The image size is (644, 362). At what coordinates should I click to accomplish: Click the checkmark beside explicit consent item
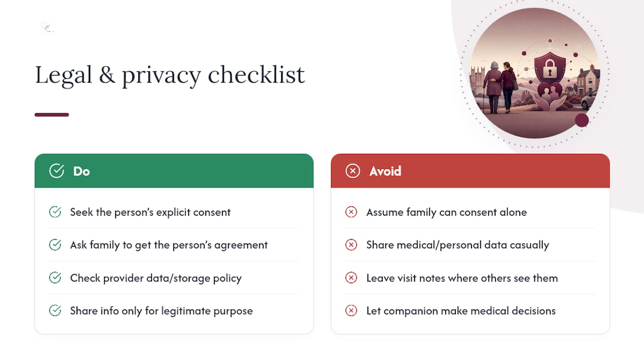[x=55, y=212]
